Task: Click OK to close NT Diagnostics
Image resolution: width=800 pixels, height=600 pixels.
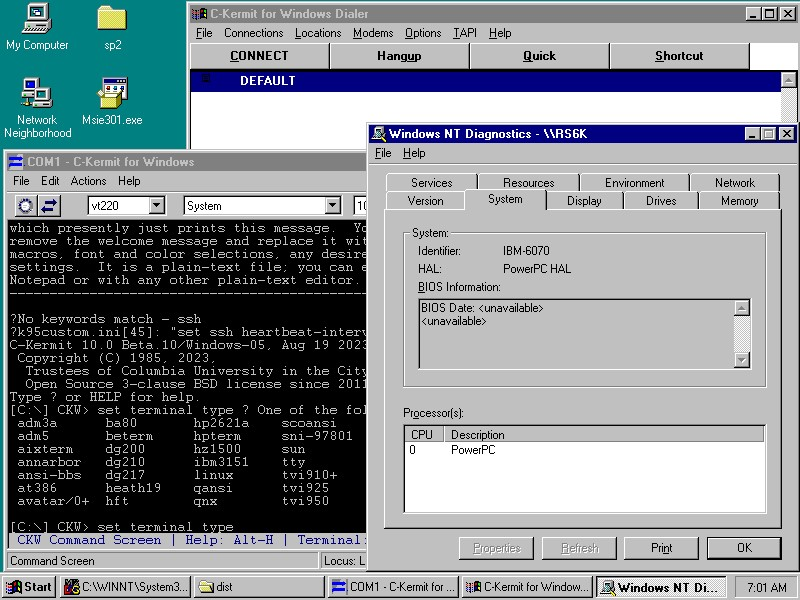Action: 744,548
